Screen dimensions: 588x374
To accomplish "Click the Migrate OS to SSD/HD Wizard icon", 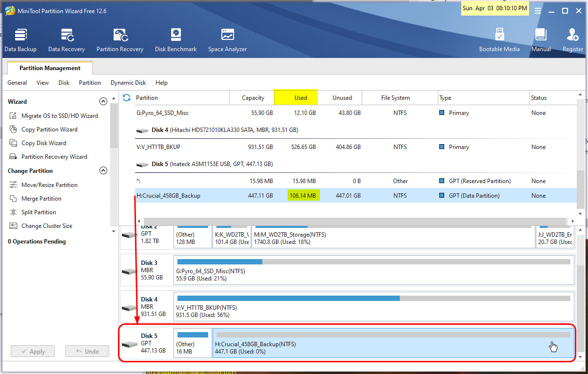I will click(13, 116).
